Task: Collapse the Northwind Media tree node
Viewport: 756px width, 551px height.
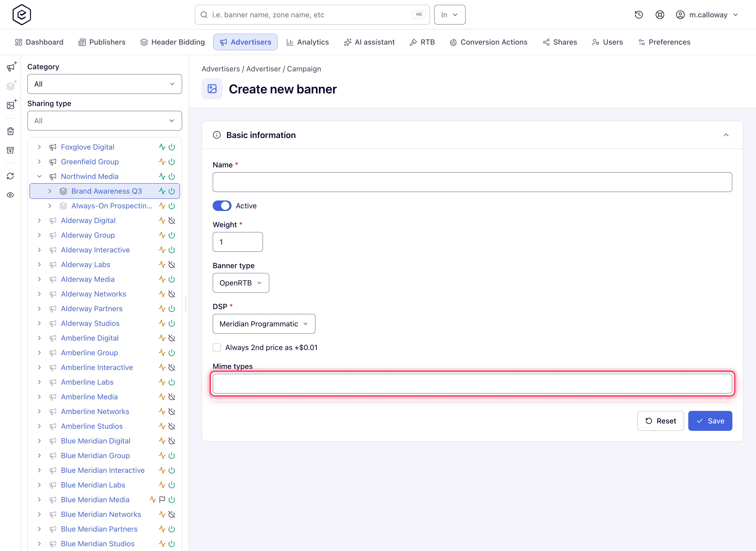Action: click(x=39, y=176)
